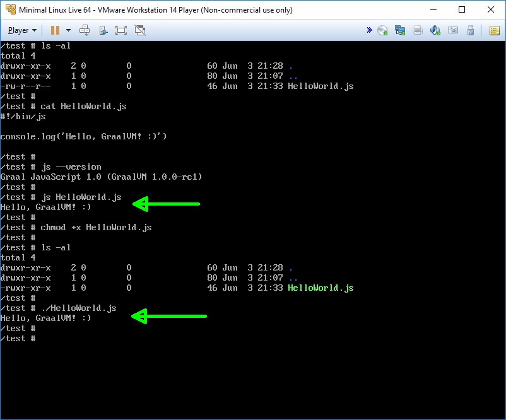Toggle Unity mode icon
506x420 pixels.
tap(140, 30)
